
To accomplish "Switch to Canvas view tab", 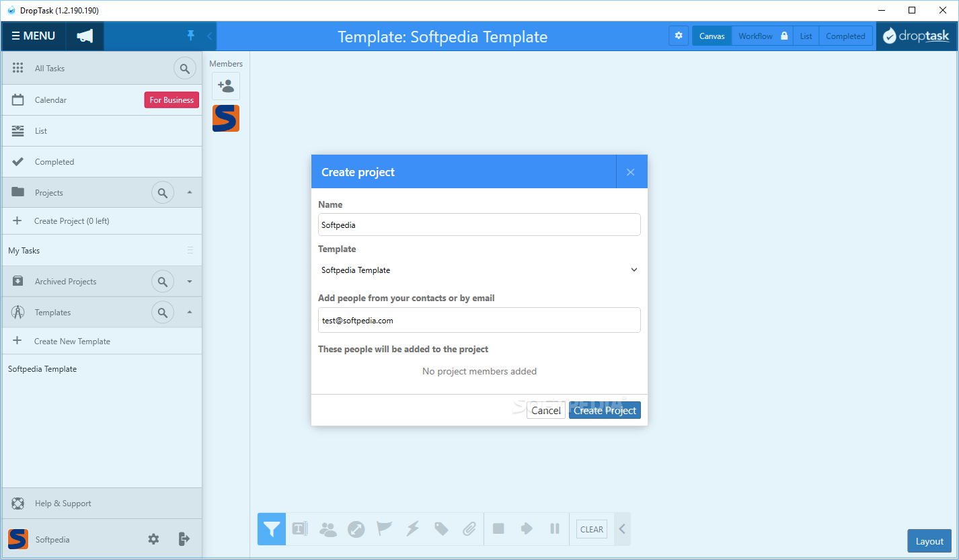I will 712,36.
